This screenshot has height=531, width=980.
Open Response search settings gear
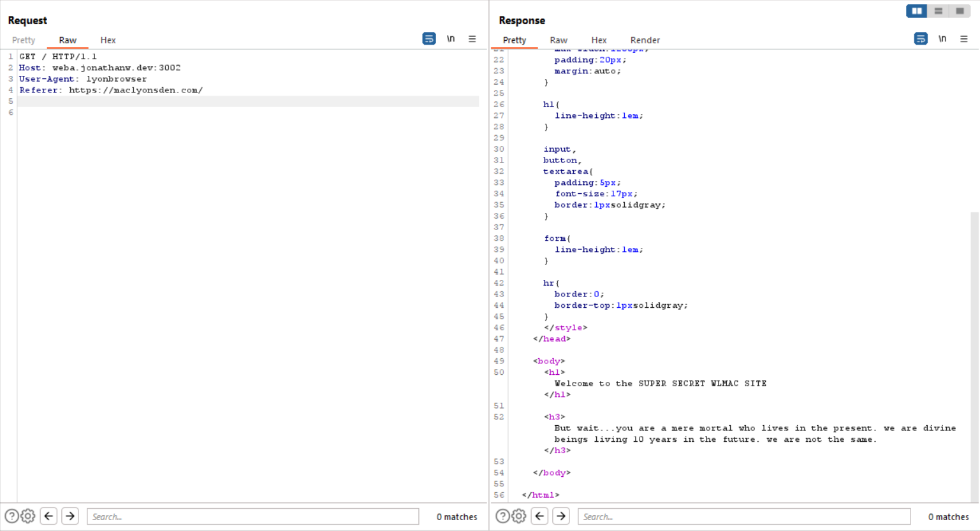pyautogui.click(x=519, y=516)
